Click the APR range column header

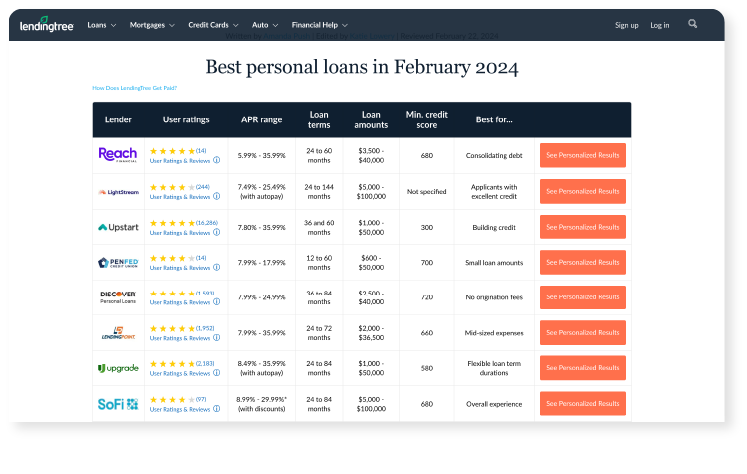[262, 120]
